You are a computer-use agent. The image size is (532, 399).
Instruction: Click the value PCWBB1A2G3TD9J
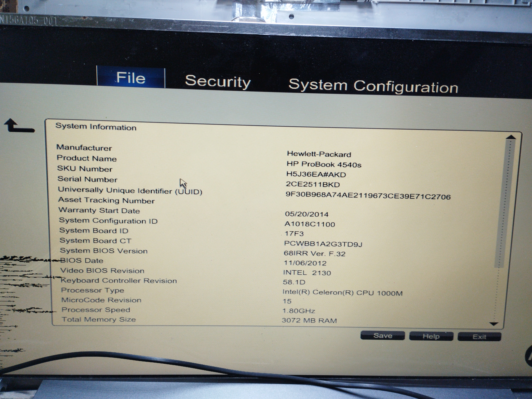click(323, 244)
